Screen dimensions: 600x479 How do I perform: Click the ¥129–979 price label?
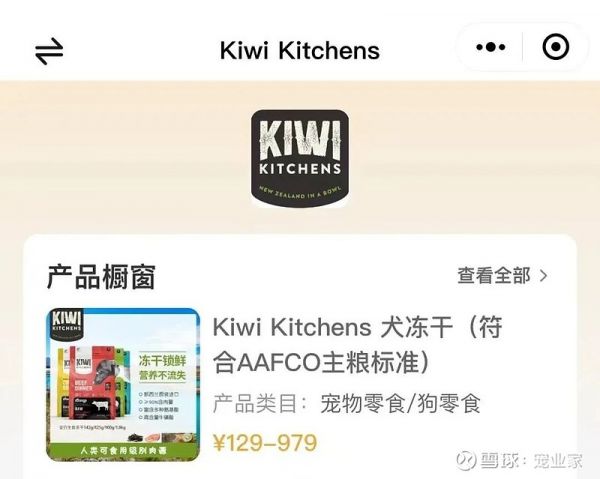pos(265,443)
